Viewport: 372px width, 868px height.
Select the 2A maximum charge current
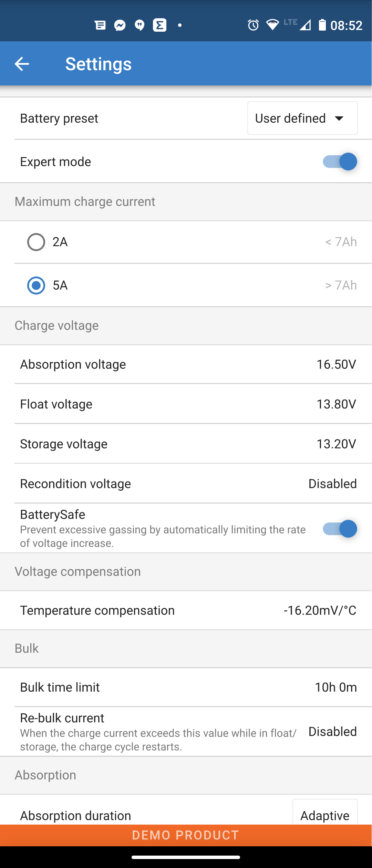[x=36, y=242]
